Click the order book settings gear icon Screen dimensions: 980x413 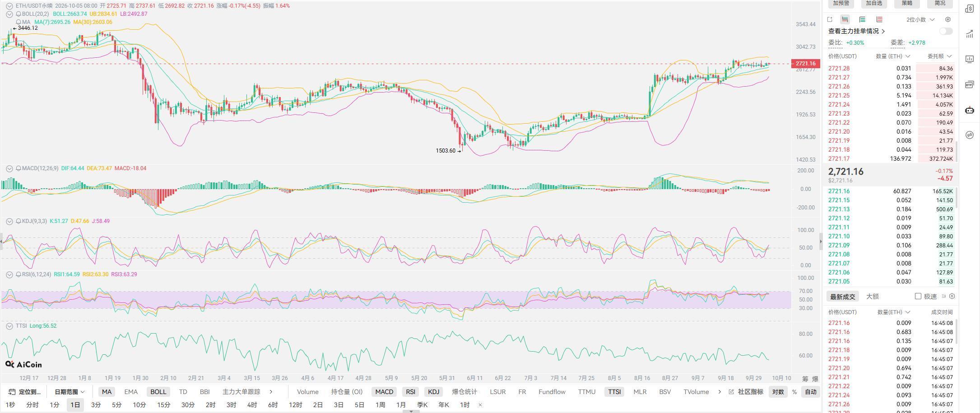pos(948,19)
